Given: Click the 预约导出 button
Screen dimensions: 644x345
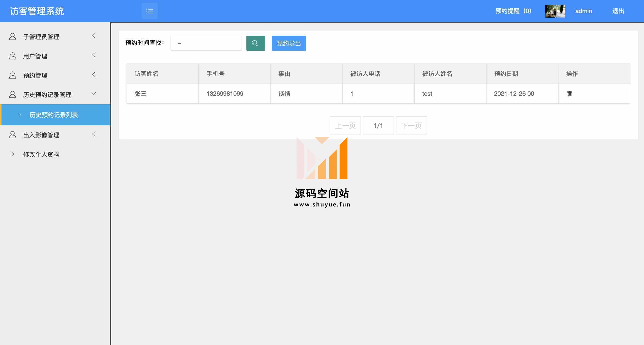Looking at the screenshot, I should coord(289,43).
